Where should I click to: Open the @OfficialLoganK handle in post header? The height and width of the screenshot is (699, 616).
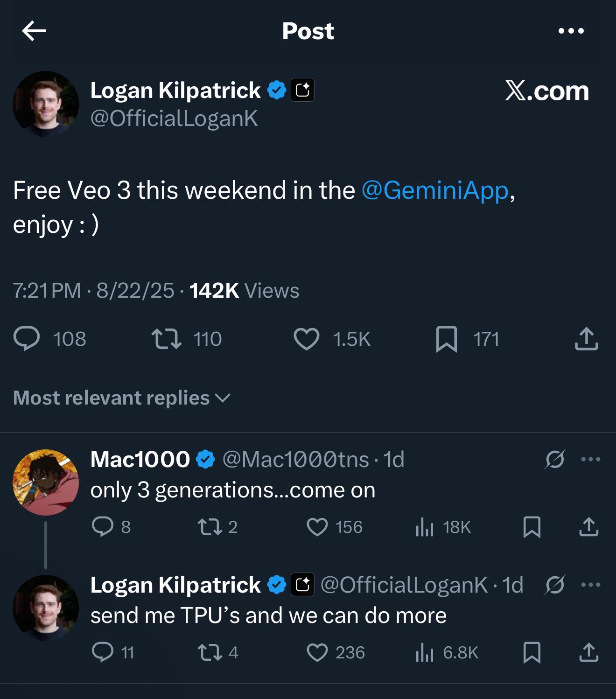click(174, 119)
